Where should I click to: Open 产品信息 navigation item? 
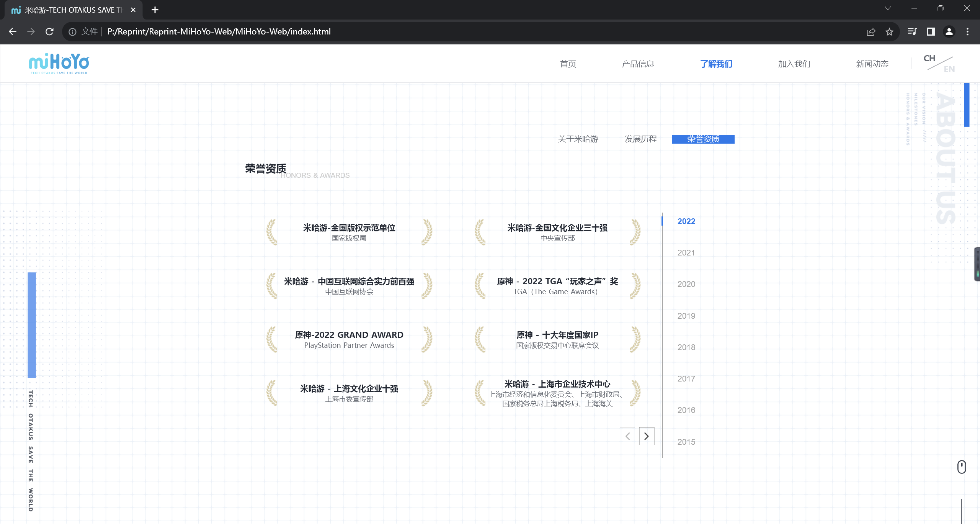point(638,64)
